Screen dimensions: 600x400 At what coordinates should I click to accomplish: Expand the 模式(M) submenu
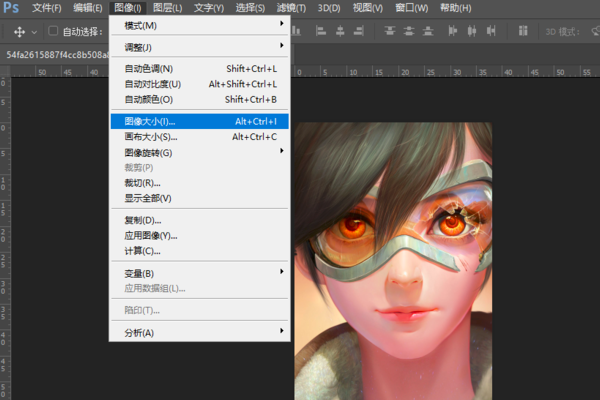pyautogui.click(x=200, y=25)
